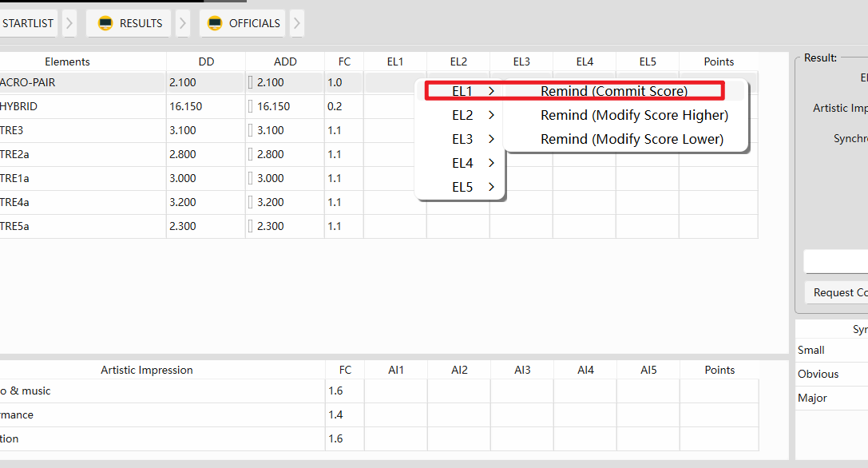Expand the arrow next to STARTLIST
The image size is (868, 468).
coord(69,23)
